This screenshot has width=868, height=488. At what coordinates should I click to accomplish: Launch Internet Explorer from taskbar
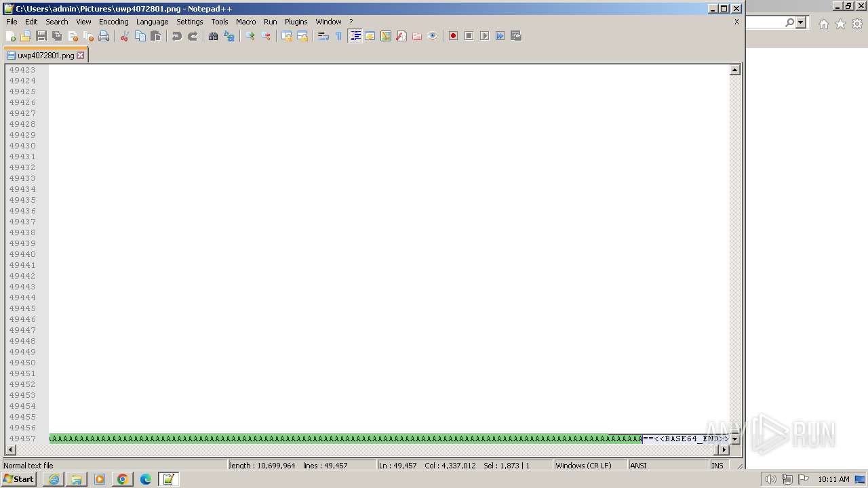click(54, 479)
